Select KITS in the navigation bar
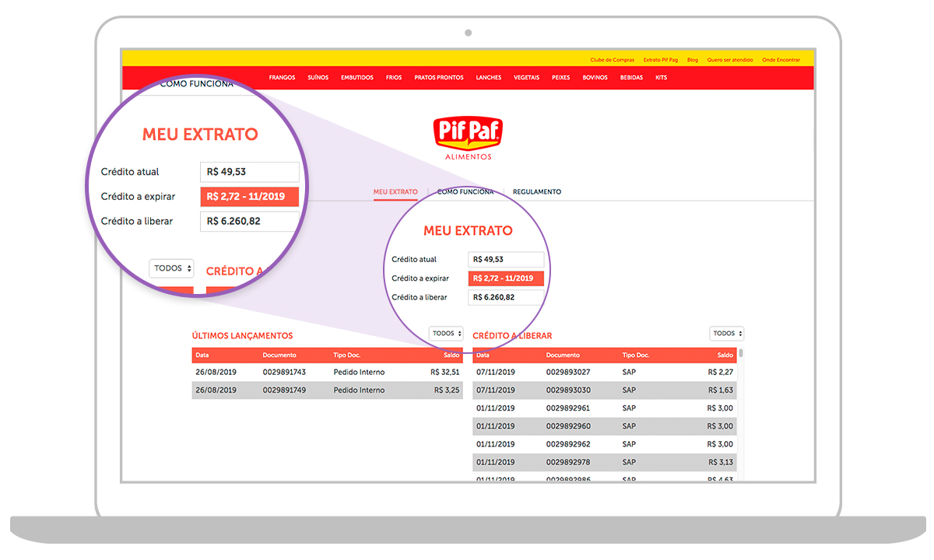Screen dimensions: 934x560 click(662, 78)
